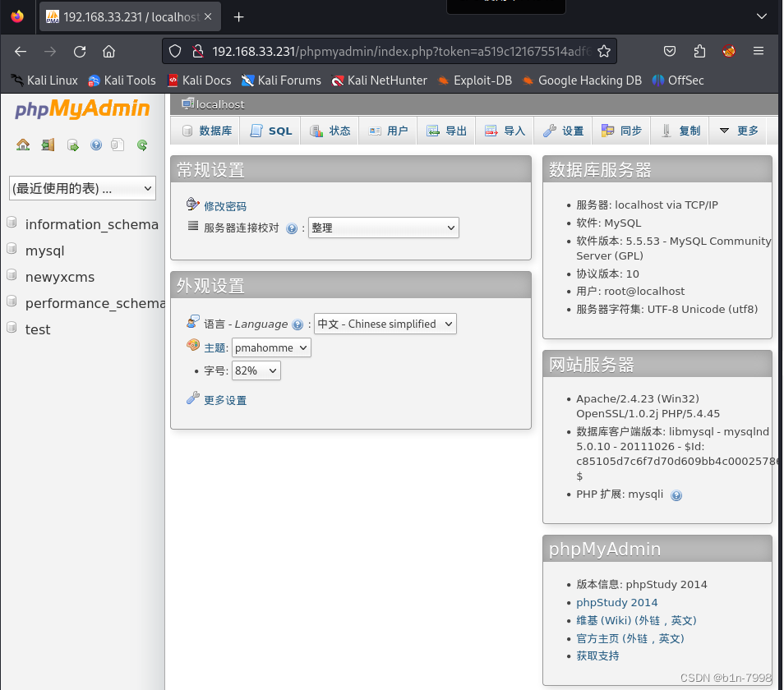This screenshot has height=690, width=784.
Task: Click the log out door icon in sidebar
Action: (x=48, y=145)
